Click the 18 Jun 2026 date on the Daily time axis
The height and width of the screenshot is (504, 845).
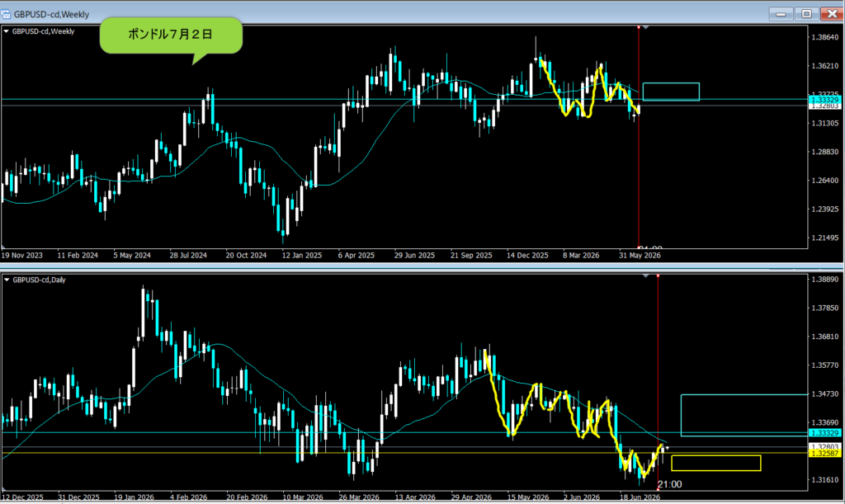(640, 497)
